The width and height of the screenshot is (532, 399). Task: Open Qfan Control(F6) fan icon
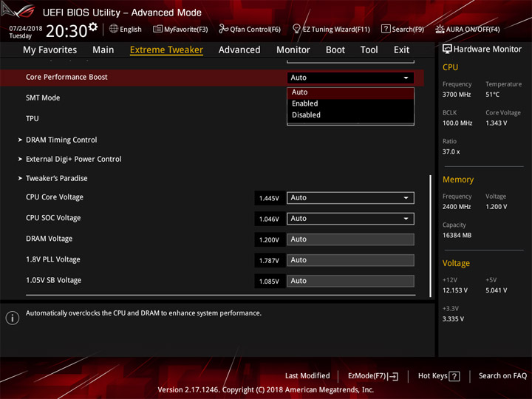pyautogui.click(x=223, y=29)
